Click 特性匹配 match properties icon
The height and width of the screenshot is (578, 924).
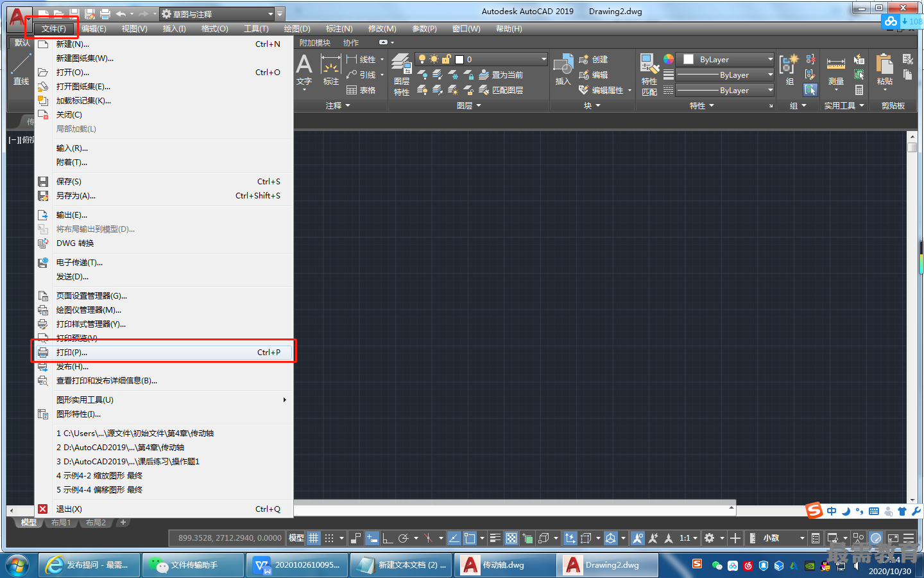(x=649, y=75)
